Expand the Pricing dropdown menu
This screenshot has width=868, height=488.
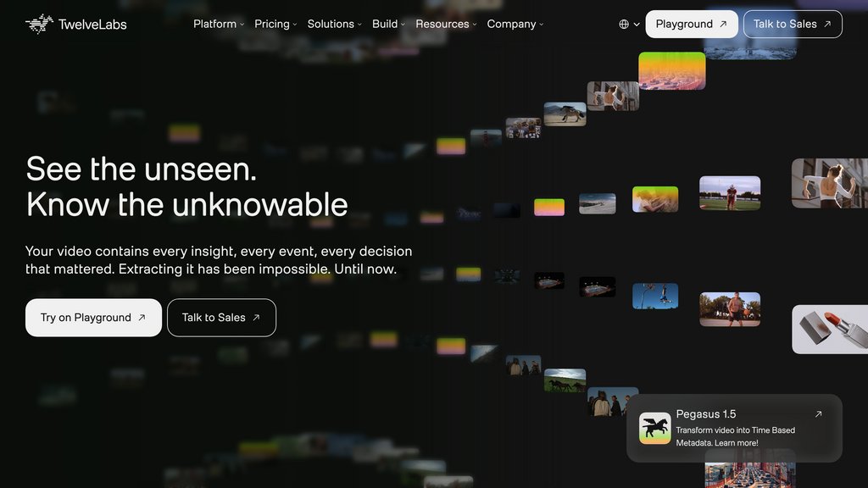(275, 24)
